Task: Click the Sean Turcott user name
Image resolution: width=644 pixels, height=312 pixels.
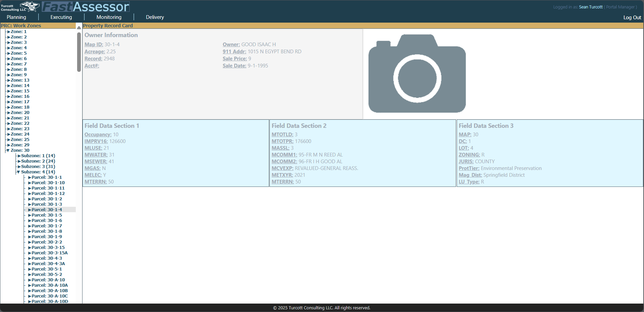Action: click(x=590, y=7)
